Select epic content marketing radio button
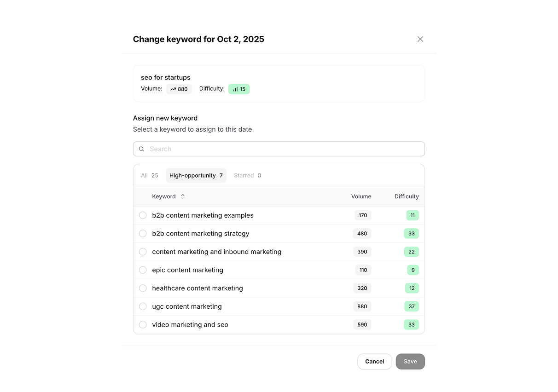 (x=143, y=270)
